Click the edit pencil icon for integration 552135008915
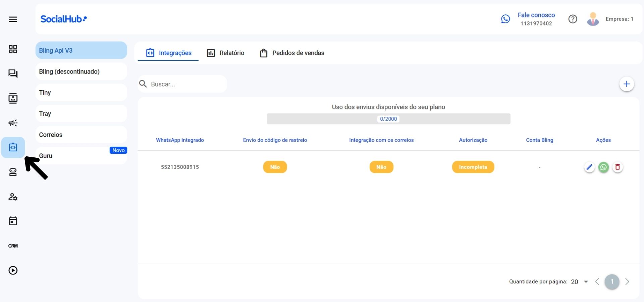This screenshot has width=644, height=302. pos(589,167)
